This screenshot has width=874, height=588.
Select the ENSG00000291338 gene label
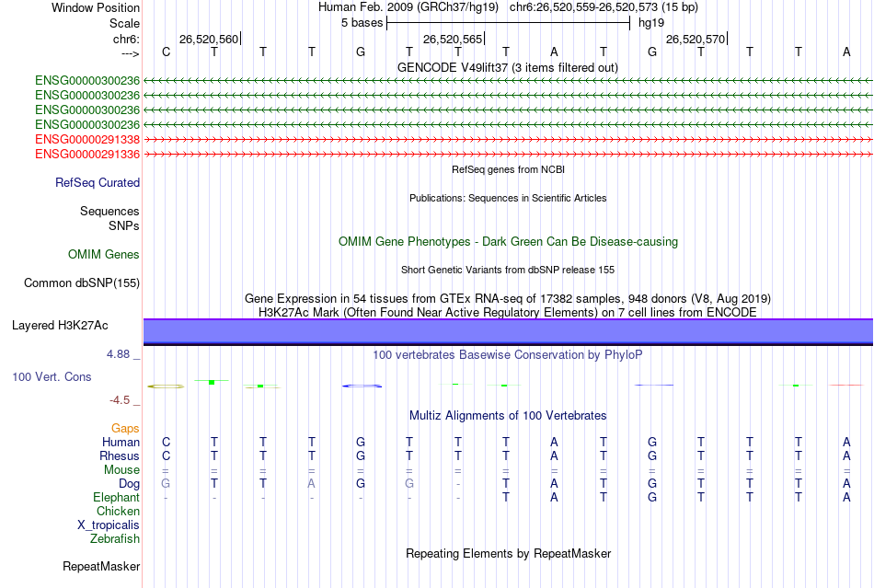[87, 139]
